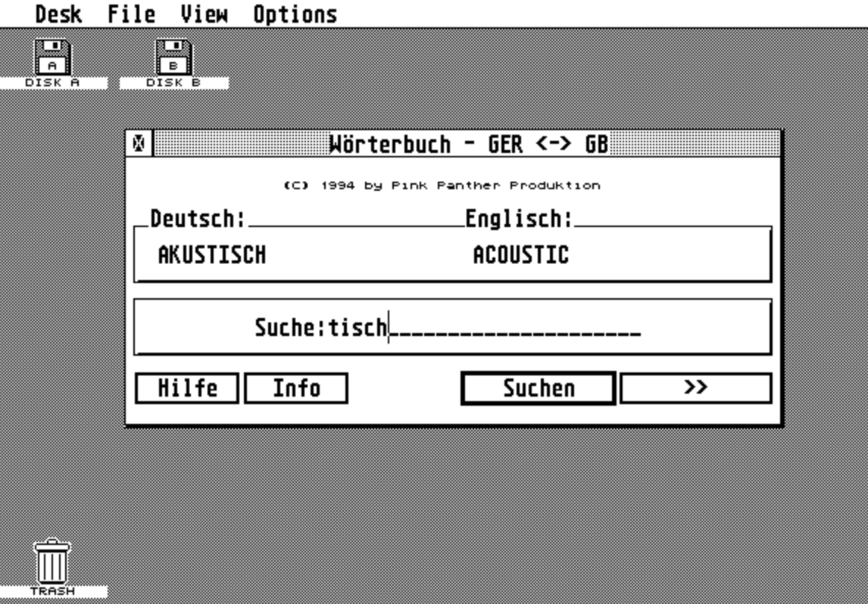This screenshot has height=604, width=868.
Task: Show next match with >> button
Action: point(695,388)
